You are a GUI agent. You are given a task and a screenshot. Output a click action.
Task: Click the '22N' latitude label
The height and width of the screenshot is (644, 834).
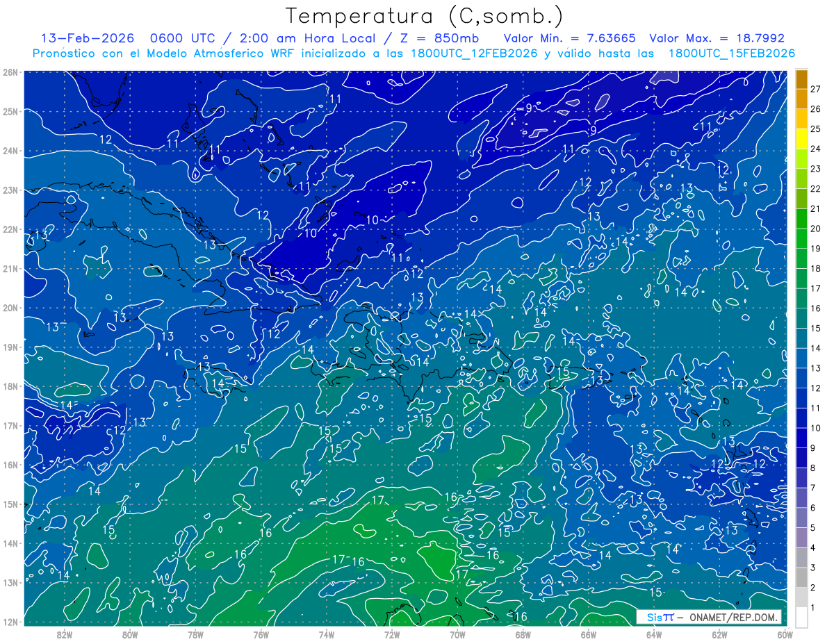10,229
